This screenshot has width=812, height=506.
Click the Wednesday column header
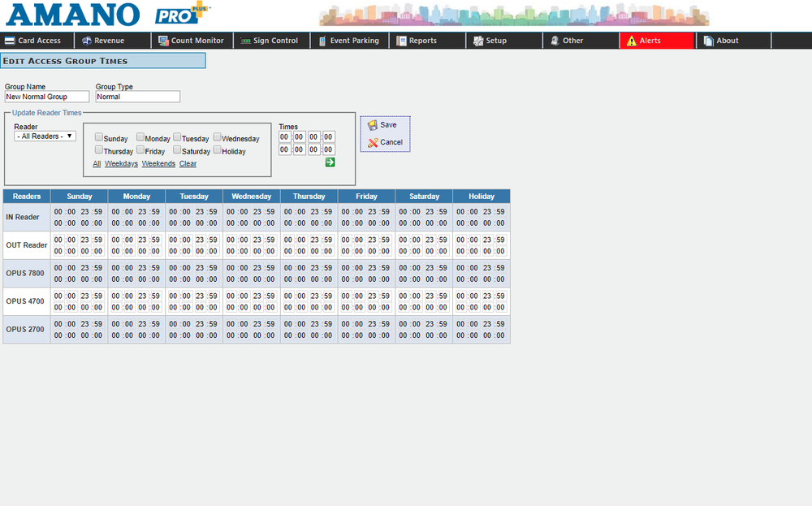coord(252,197)
